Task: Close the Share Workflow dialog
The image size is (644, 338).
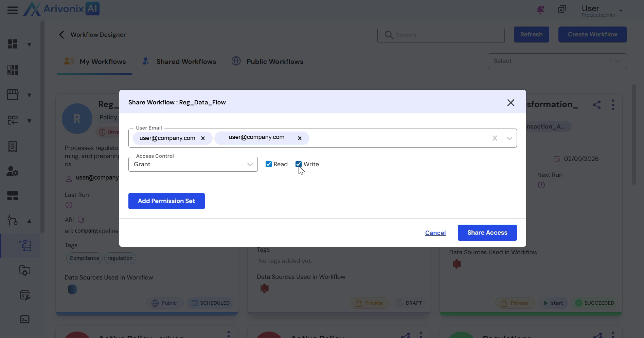Action: [511, 103]
